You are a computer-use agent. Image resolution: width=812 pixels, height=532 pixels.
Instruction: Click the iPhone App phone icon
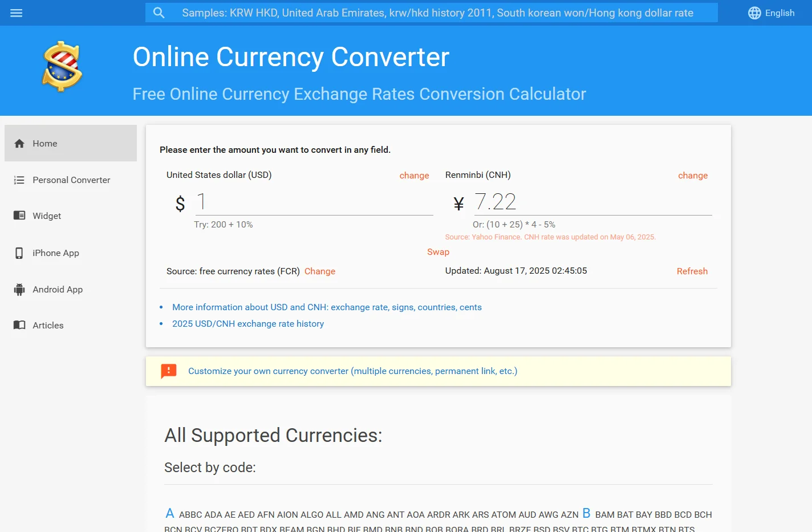pos(19,253)
